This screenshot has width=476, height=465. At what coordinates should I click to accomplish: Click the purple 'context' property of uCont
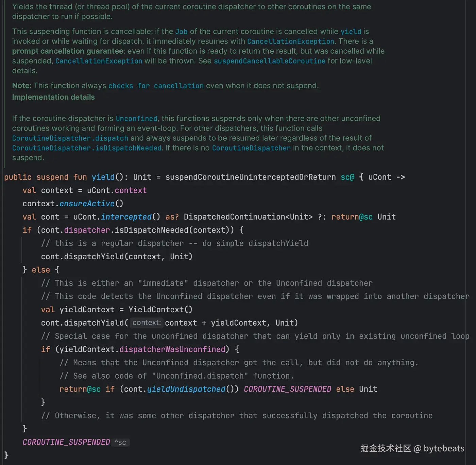tap(131, 190)
